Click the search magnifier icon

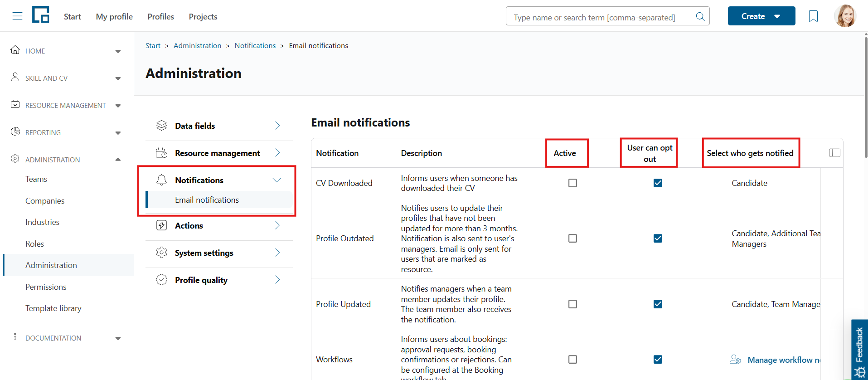click(x=700, y=16)
